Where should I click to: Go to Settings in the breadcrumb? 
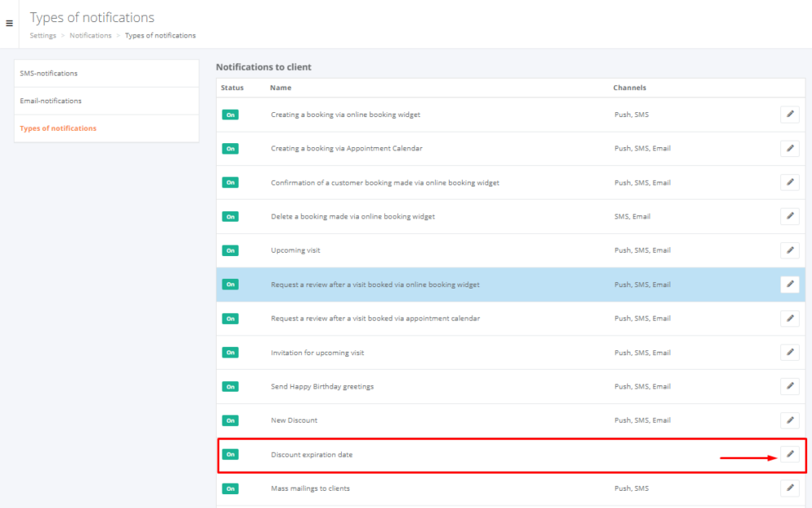pos(43,36)
